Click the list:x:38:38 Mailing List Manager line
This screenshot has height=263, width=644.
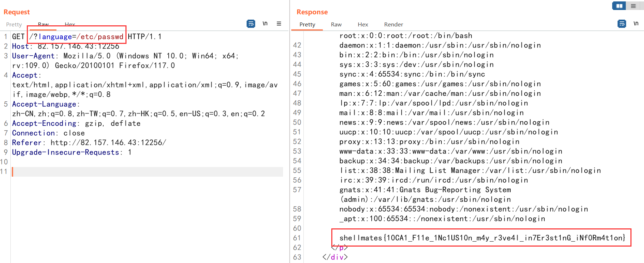pos(470,171)
